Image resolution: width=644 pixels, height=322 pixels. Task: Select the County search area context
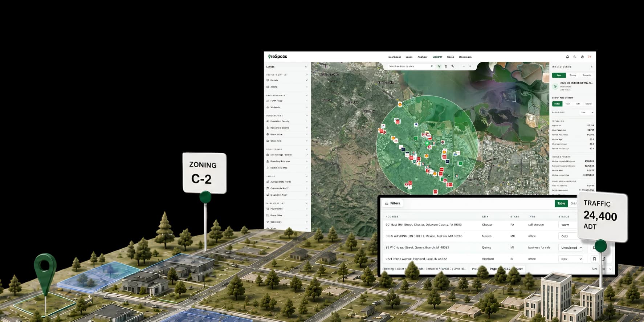(x=588, y=104)
